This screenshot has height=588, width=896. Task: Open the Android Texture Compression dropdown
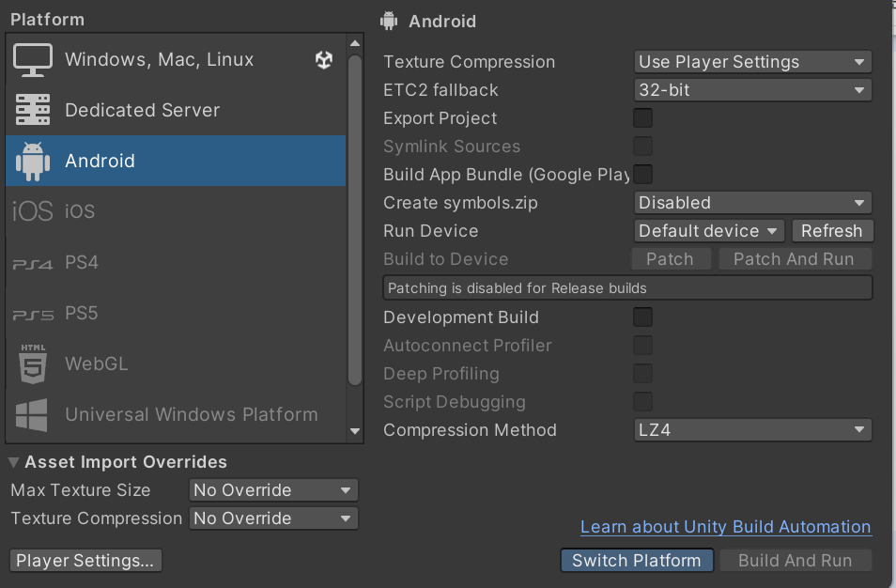[752, 62]
